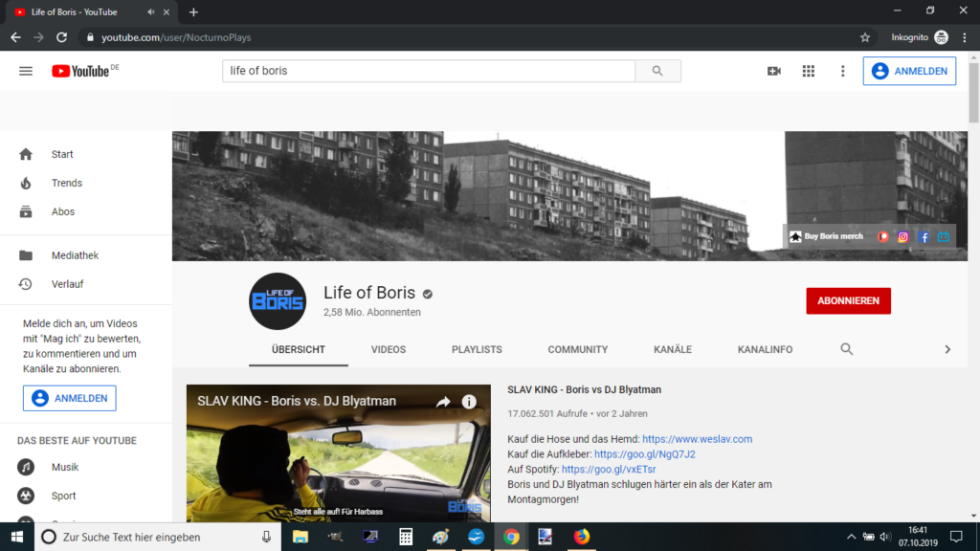Switch to the KANÄLE tab

(x=673, y=350)
